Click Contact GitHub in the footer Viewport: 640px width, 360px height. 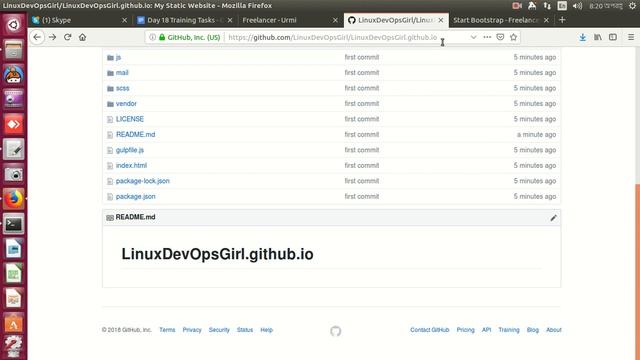tap(429, 330)
